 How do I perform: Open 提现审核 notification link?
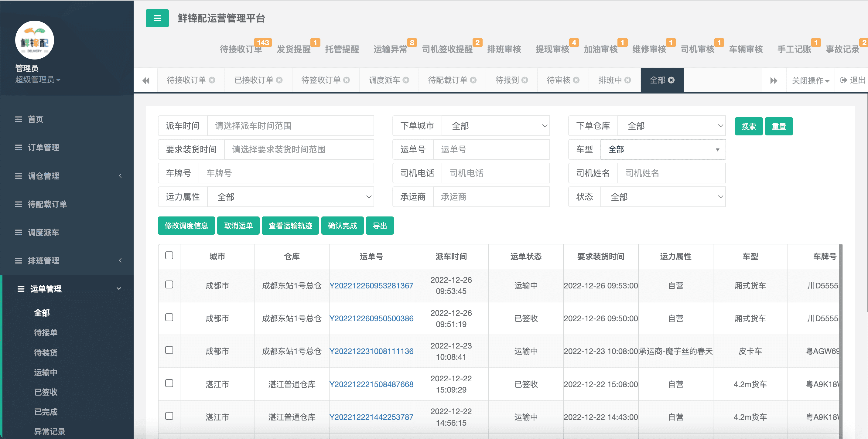point(552,49)
